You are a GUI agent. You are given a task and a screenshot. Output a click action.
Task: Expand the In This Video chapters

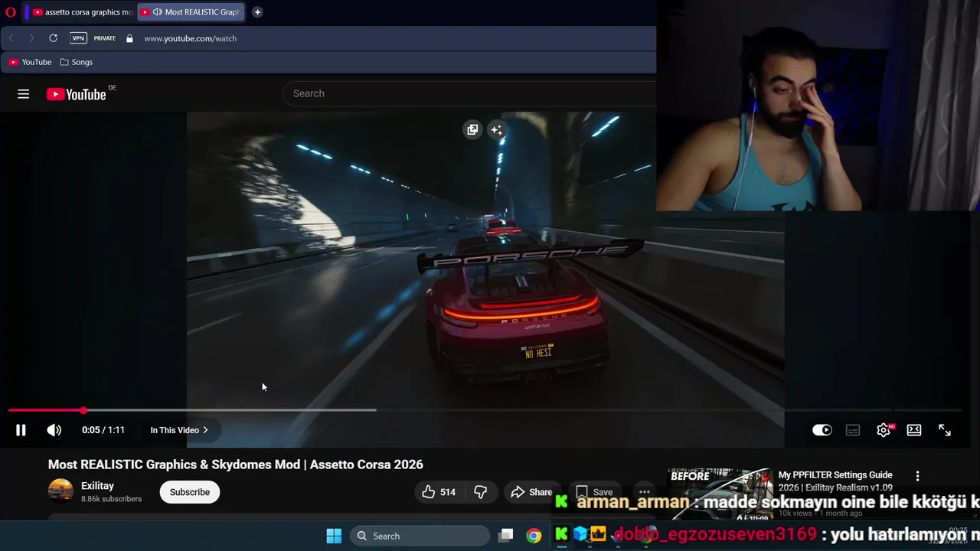point(179,430)
